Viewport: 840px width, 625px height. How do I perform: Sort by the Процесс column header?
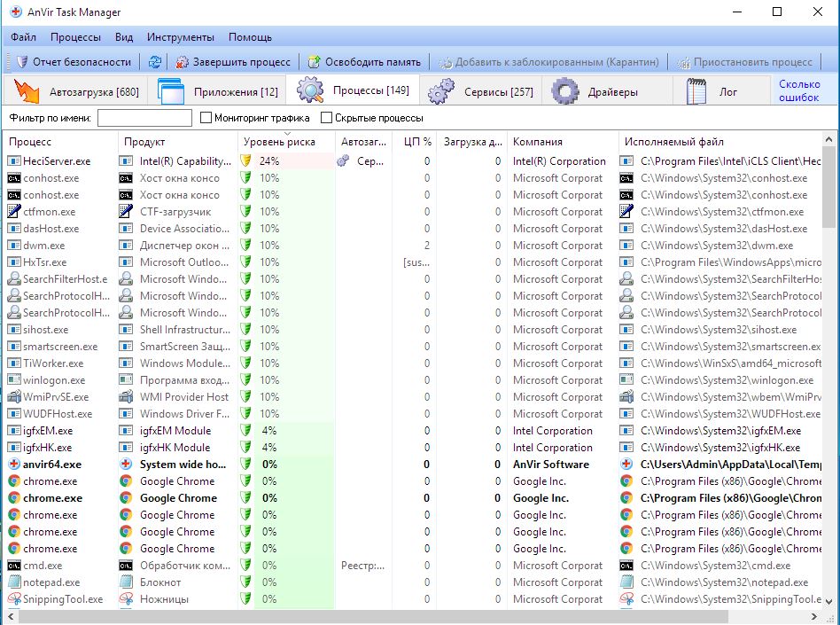tap(60, 142)
